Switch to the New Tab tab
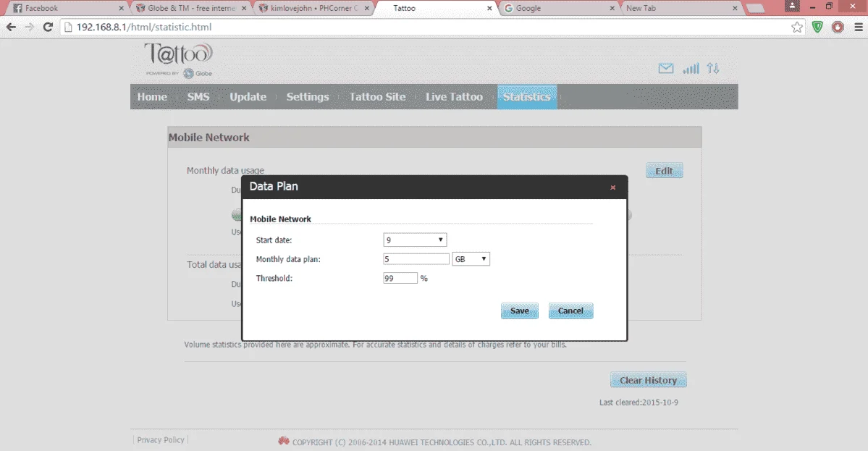Viewport: 868px width, 451px height. [x=682, y=8]
